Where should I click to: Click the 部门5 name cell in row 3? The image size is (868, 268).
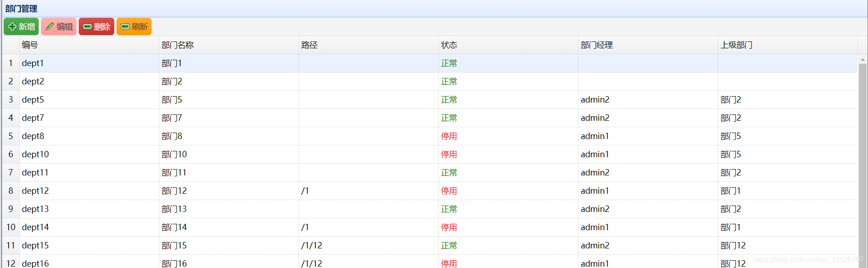[229, 100]
